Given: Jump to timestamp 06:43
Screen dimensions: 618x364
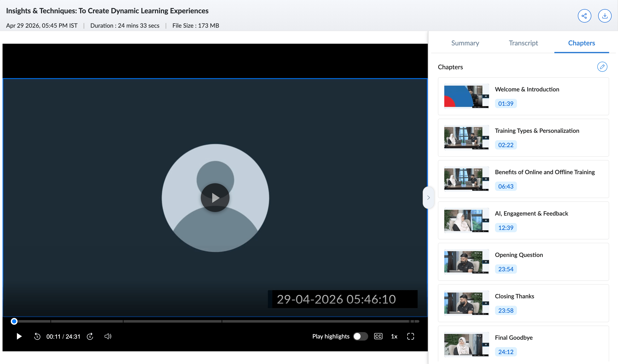Looking at the screenshot, I should (506, 186).
